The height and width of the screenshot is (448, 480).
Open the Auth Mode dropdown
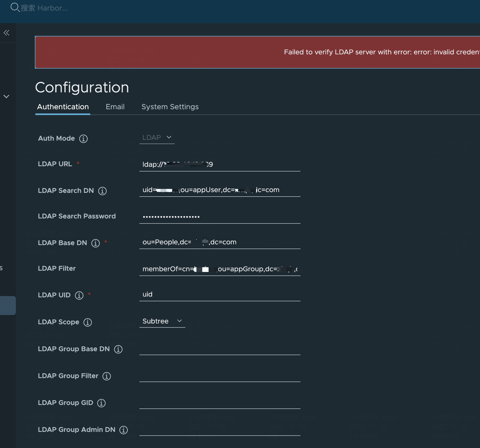coord(157,137)
